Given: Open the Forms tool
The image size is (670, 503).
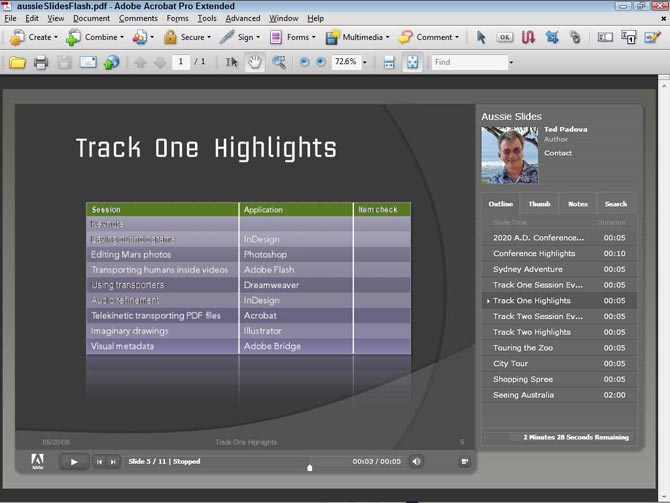Looking at the screenshot, I should point(292,37).
